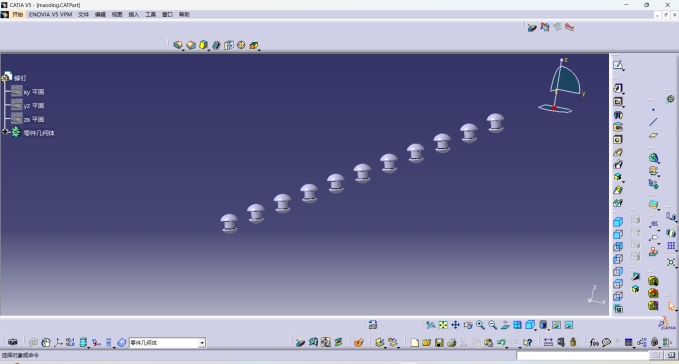Open the 工具 menu

click(150, 14)
